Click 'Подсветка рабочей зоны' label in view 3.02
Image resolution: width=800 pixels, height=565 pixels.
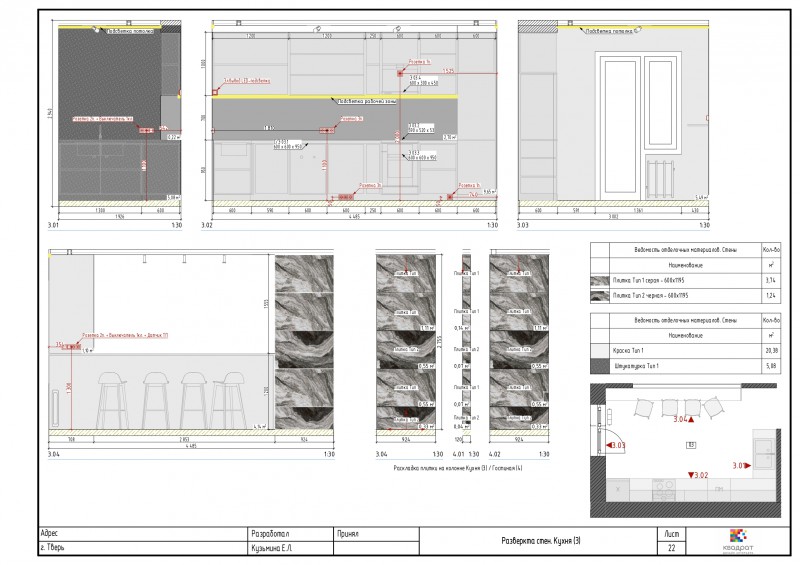point(366,102)
